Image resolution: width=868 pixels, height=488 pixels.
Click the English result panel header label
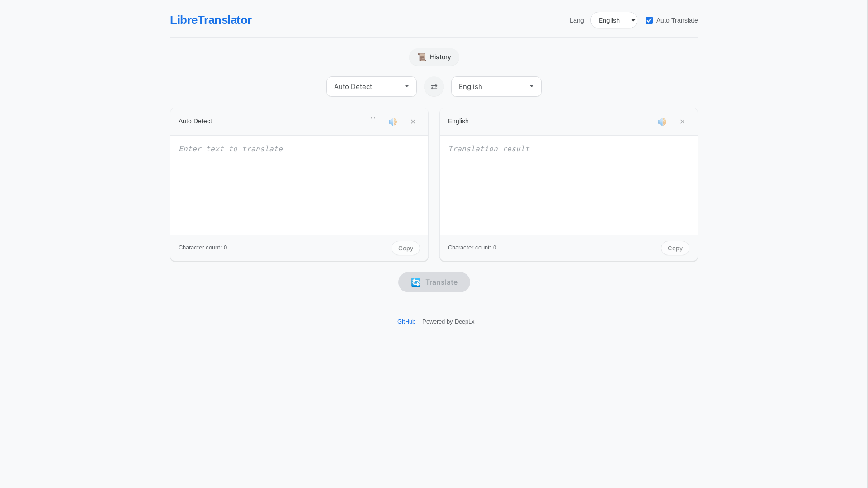pos(458,121)
